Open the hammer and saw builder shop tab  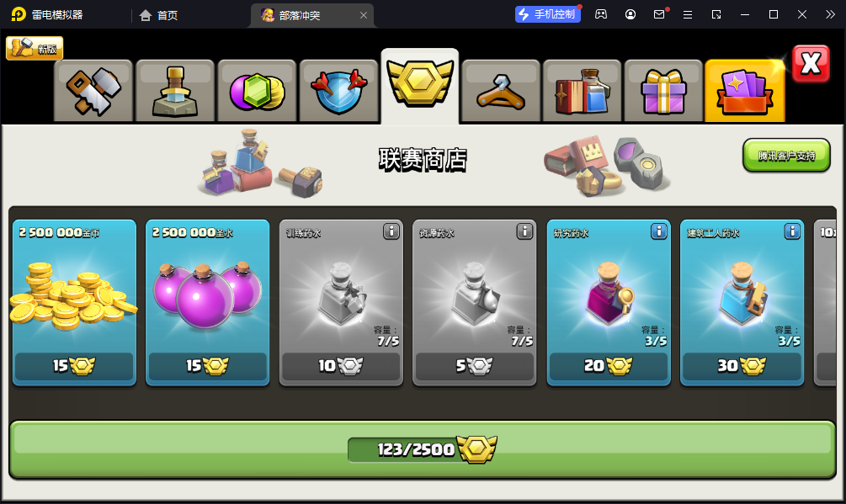coord(93,91)
